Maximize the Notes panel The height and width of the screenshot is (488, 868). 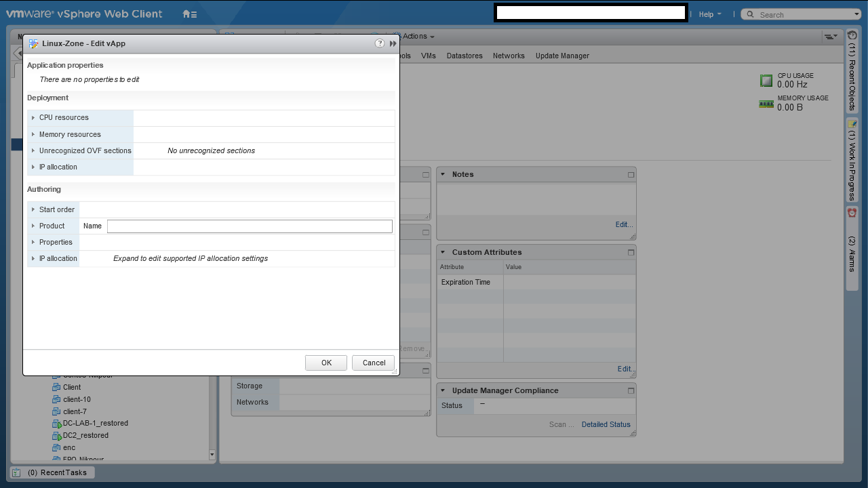click(631, 175)
